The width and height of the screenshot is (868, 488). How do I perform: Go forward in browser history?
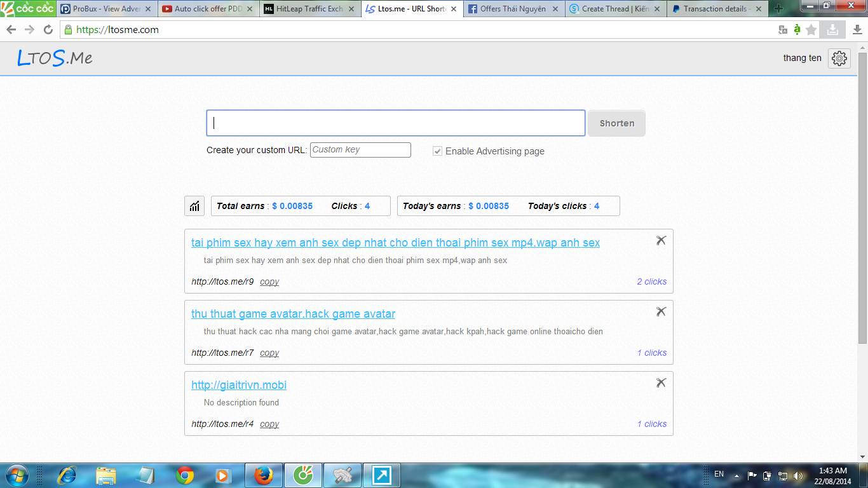coord(29,30)
